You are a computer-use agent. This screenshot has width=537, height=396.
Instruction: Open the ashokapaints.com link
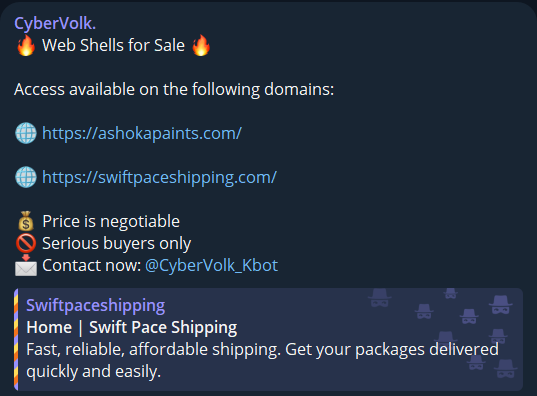pyautogui.click(x=142, y=133)
